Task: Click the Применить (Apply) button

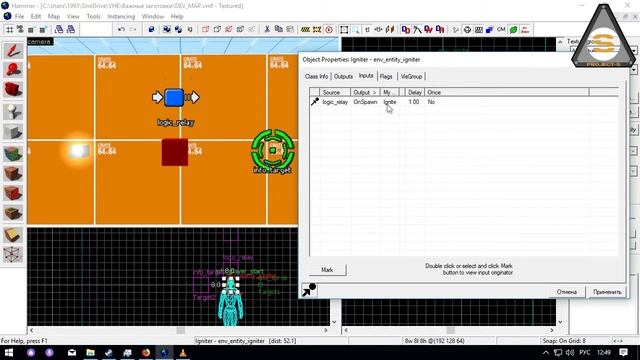Action: [x=607, y=292]
